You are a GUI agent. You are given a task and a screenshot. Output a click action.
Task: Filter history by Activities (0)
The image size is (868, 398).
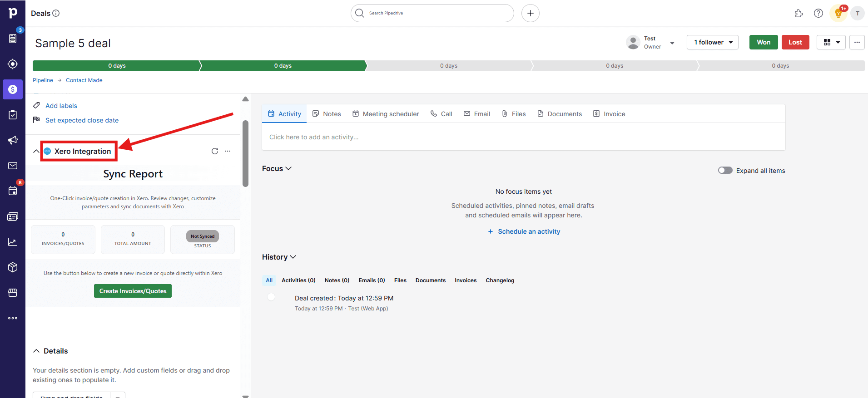click(x=298, y=280)
